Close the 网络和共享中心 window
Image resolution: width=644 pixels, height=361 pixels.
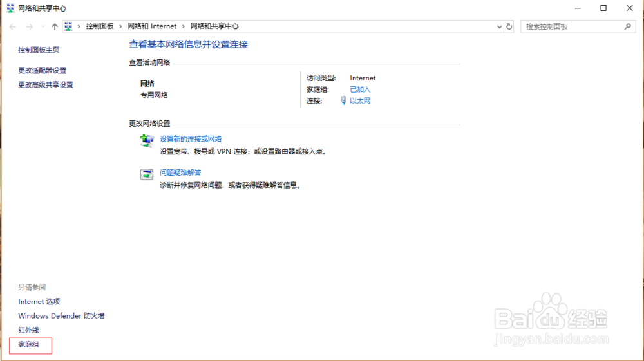tap(629, 8)
